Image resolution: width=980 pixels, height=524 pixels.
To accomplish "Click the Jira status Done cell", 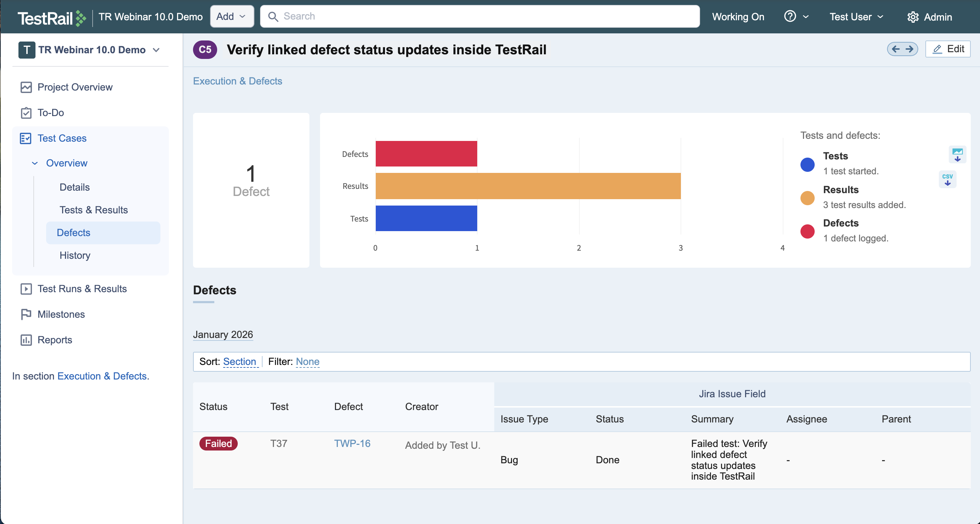I will 607,460.
